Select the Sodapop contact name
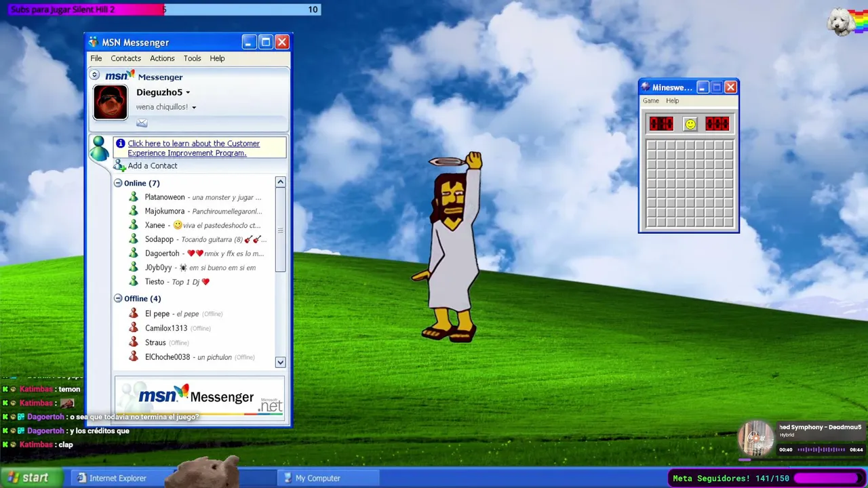868x488 pixels. (x=159, y=239)
